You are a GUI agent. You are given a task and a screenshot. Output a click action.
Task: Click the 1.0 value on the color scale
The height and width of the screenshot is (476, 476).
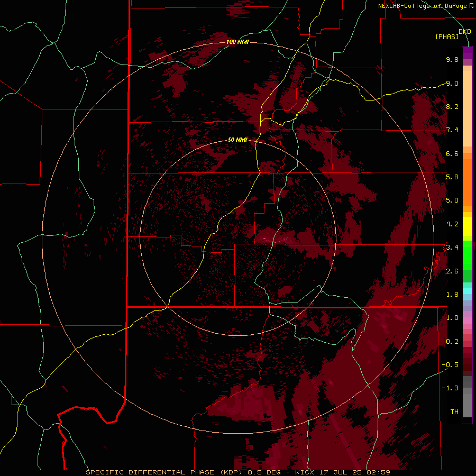(x=452, y=318)
